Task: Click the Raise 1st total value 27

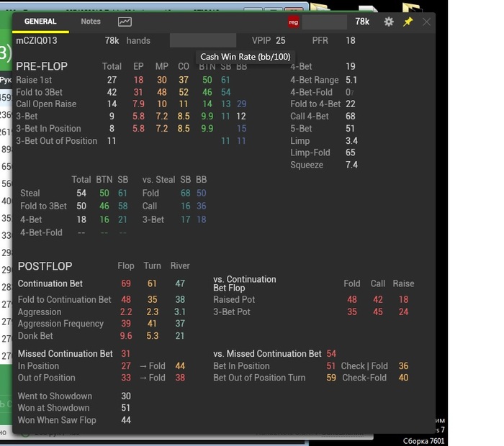Action: tap(112, 80)
